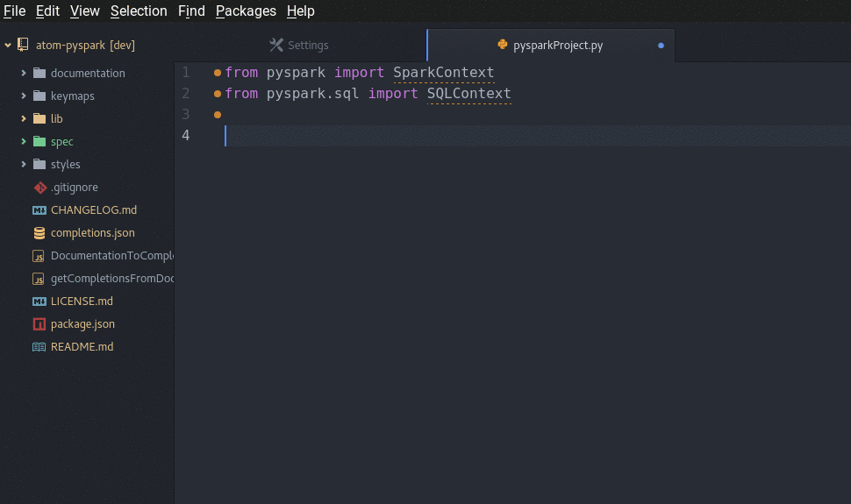Click the markdown icon beside CHANGELOG.md
The width and height of the screenshot is (851, 504).
point(39,210)
